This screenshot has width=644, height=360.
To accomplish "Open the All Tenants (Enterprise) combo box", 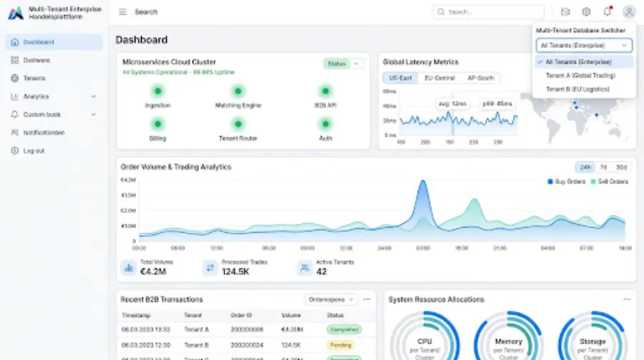I will point(584,45).
